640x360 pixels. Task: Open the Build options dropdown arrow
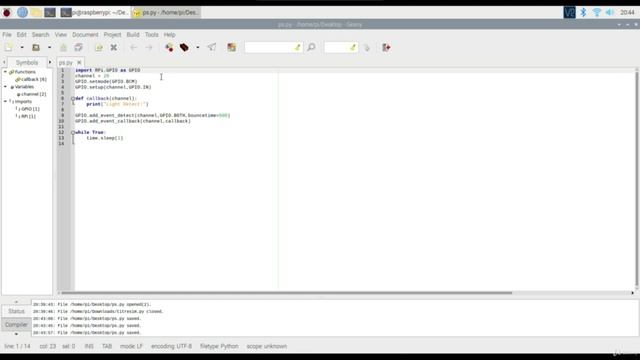point(198,47)
